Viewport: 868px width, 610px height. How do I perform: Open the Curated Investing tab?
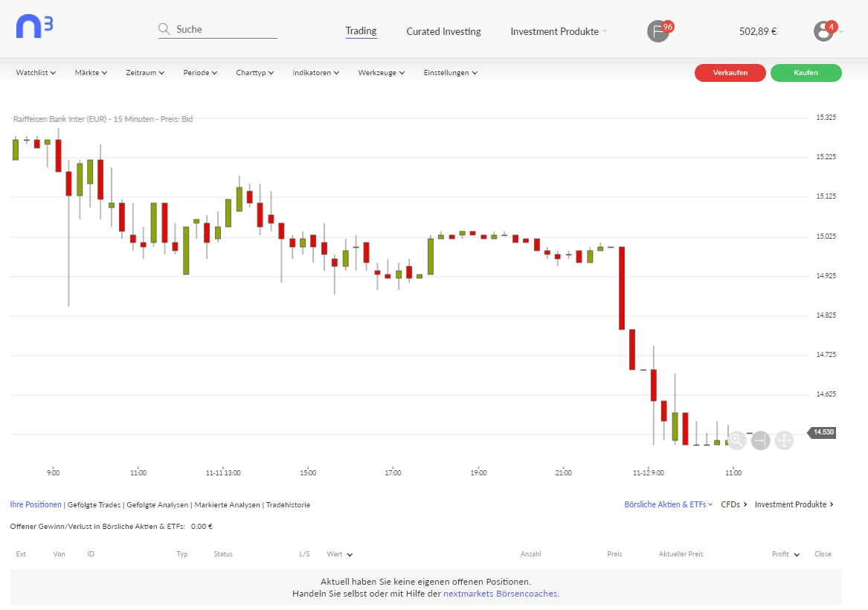(443, 31)
